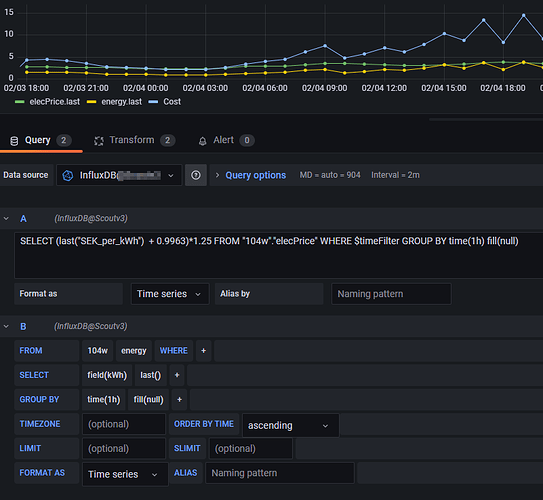Click the time(1h) group by segment

pos(104,400)
